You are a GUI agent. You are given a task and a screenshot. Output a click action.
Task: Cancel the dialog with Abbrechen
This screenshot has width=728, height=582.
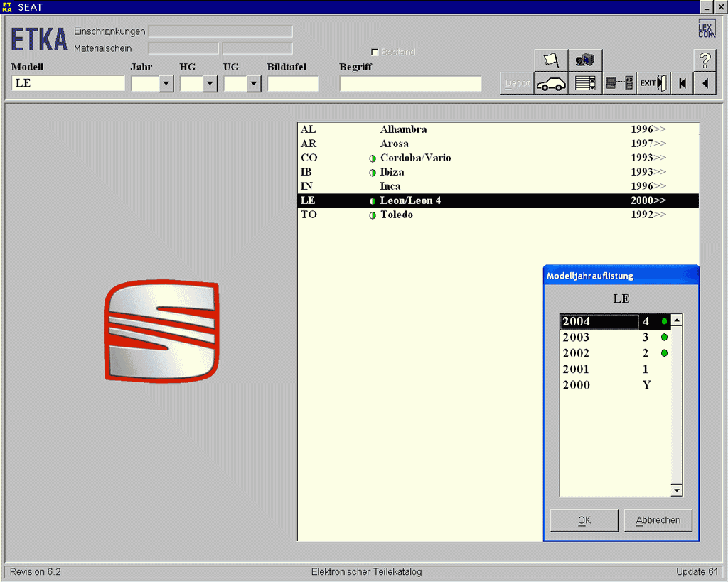click(658, 520)
